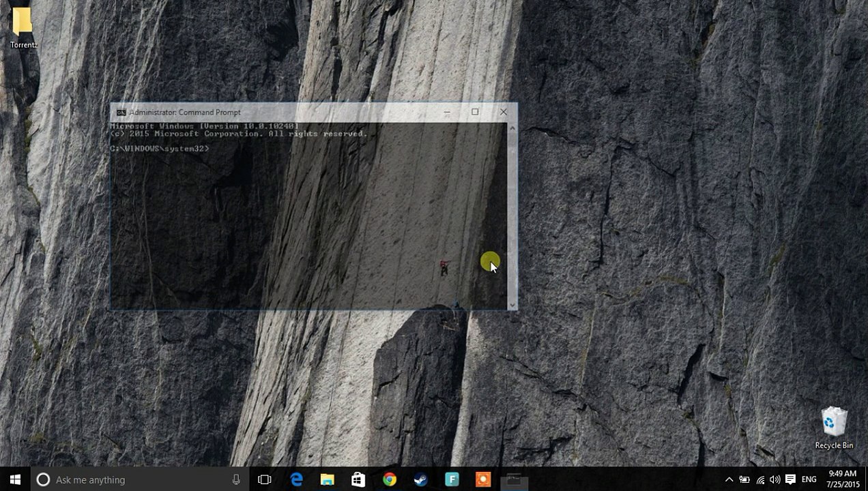Open Task View from the taskbar

[x=265, y=479]
